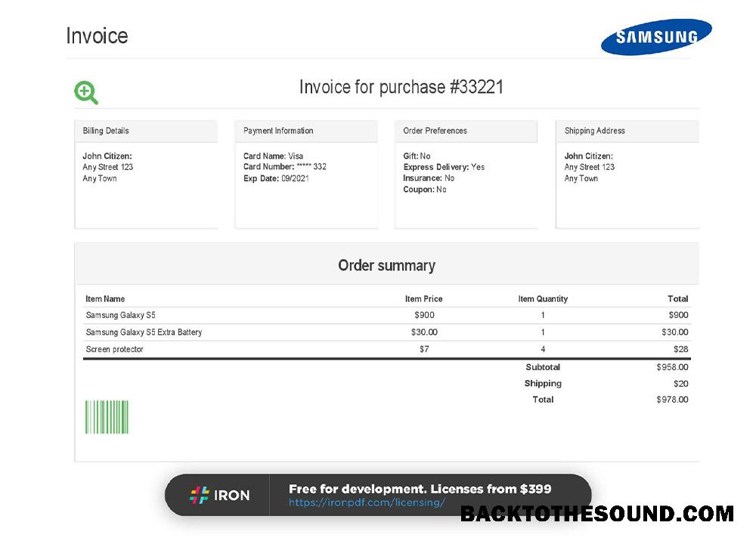Click the Iron hashtag logo icon

tap(199, 495)
